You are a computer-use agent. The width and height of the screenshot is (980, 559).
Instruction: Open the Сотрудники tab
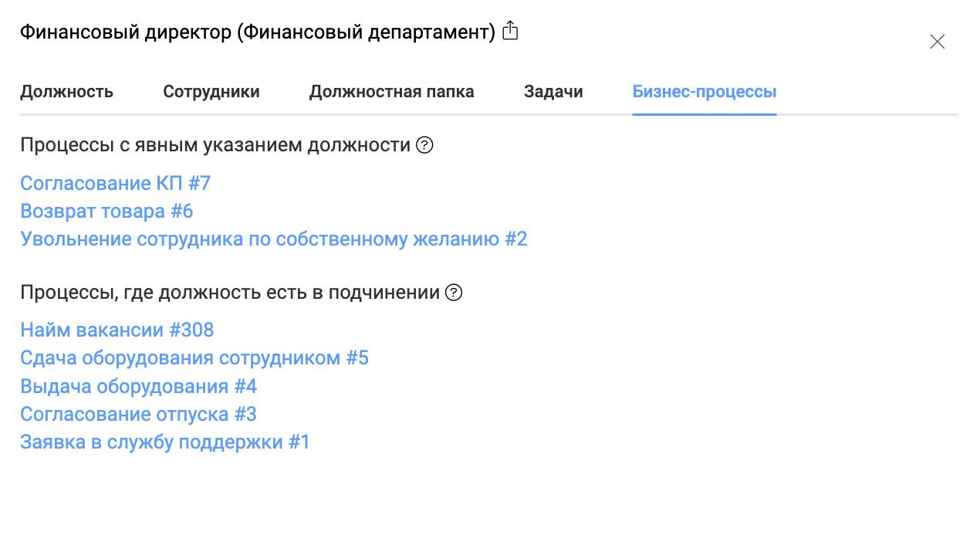coord(210,91)
